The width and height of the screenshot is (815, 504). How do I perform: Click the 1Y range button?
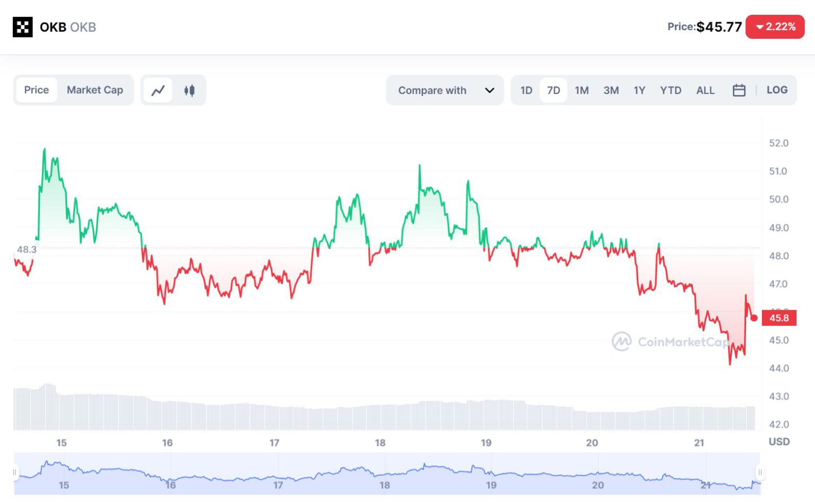coord(639,91)
